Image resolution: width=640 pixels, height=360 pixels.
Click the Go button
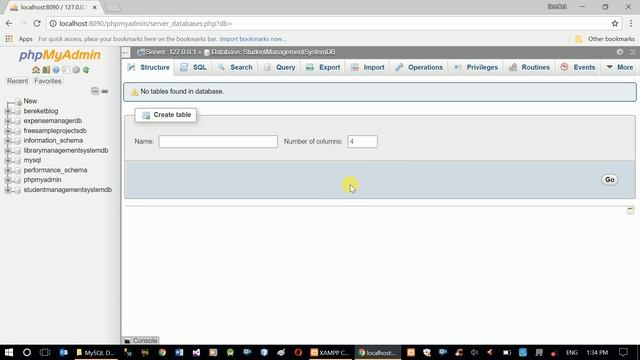point(609,180)
